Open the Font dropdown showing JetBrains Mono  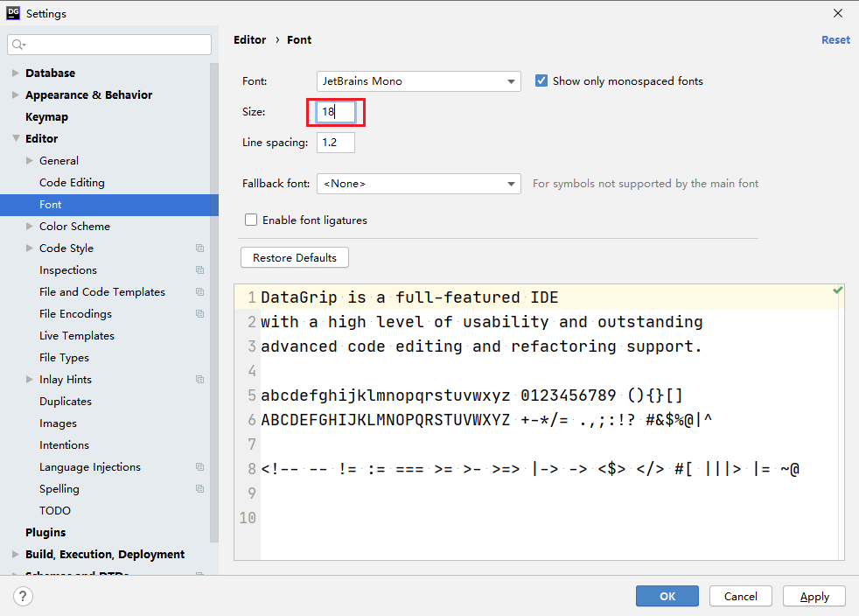click(418, 81)
